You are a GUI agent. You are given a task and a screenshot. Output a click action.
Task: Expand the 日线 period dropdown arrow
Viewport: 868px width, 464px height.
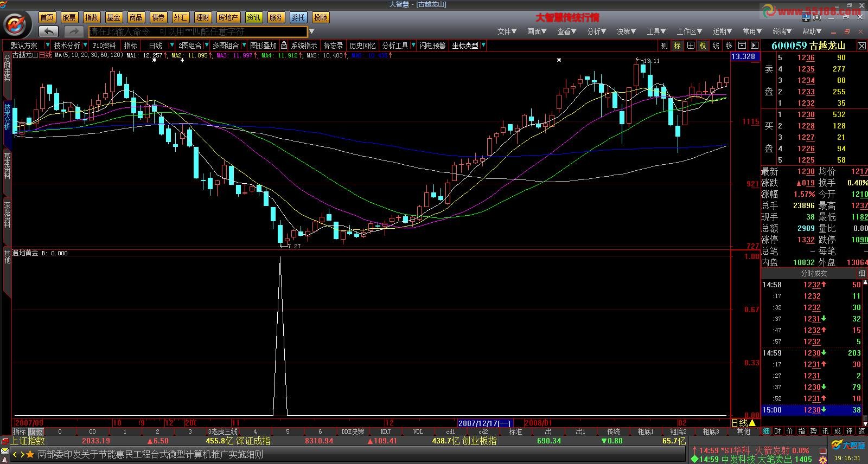coord(171,46)
